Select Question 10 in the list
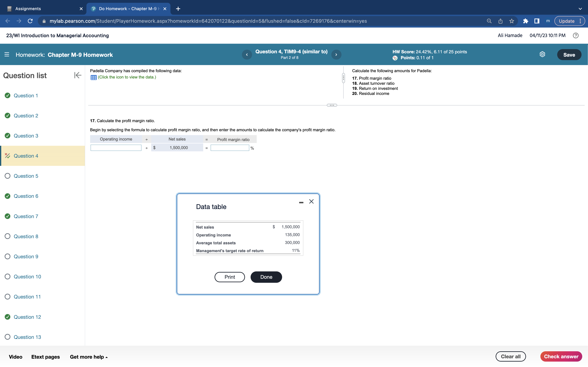Image resolution: width=588 pixels, height=367 pixels. click(x=27, y=276)
